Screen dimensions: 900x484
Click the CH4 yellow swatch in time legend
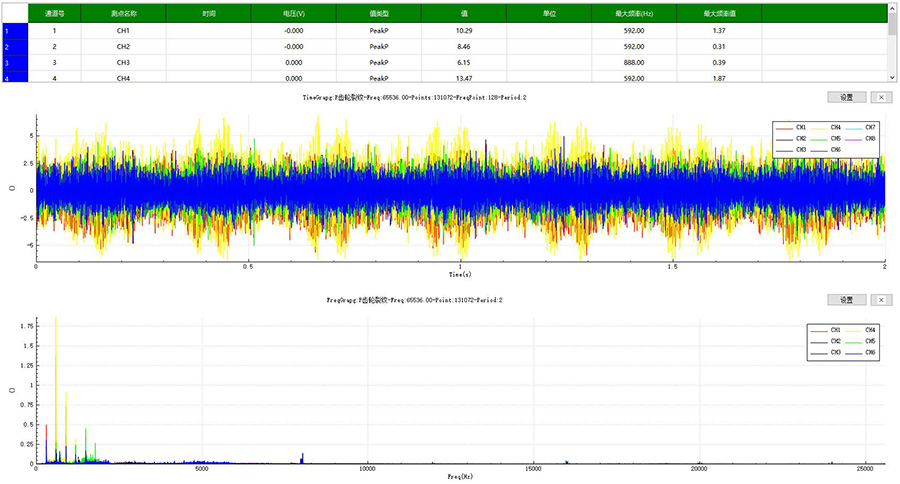pos(820,128)
